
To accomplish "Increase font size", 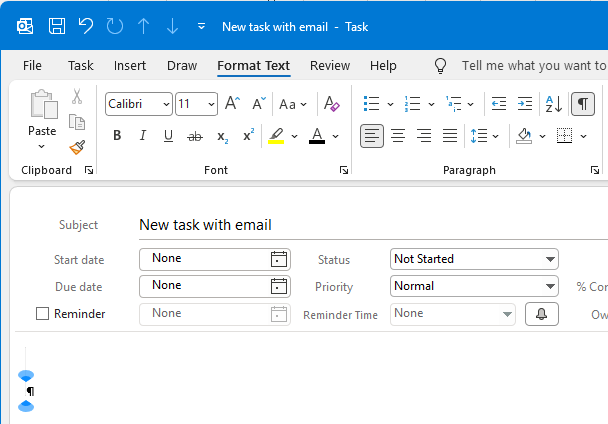I will [233, 104].
